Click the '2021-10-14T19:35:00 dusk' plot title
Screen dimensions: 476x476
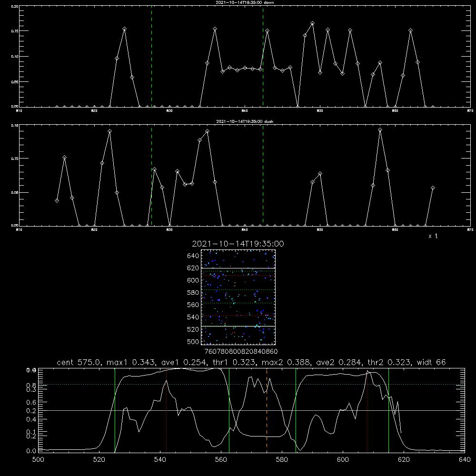[245, 121]
